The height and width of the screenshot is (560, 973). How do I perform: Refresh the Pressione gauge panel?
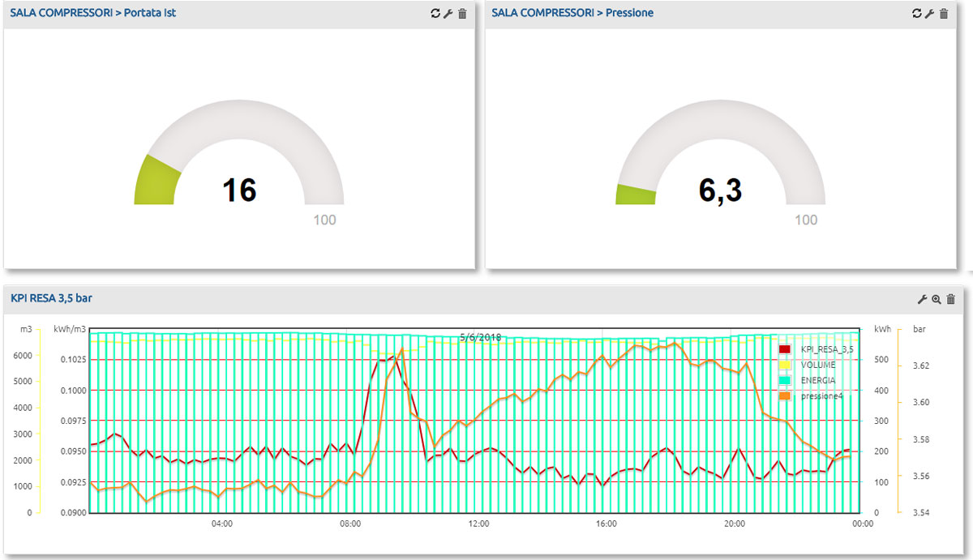tap(917, 14)
